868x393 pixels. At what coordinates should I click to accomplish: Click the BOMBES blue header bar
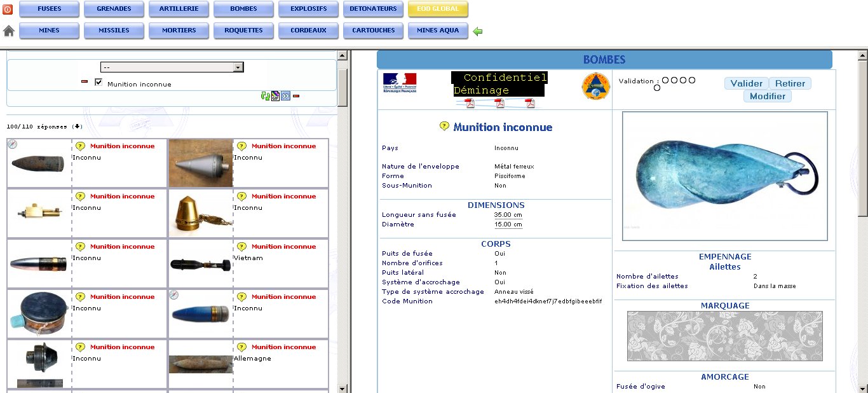point(604,60)
